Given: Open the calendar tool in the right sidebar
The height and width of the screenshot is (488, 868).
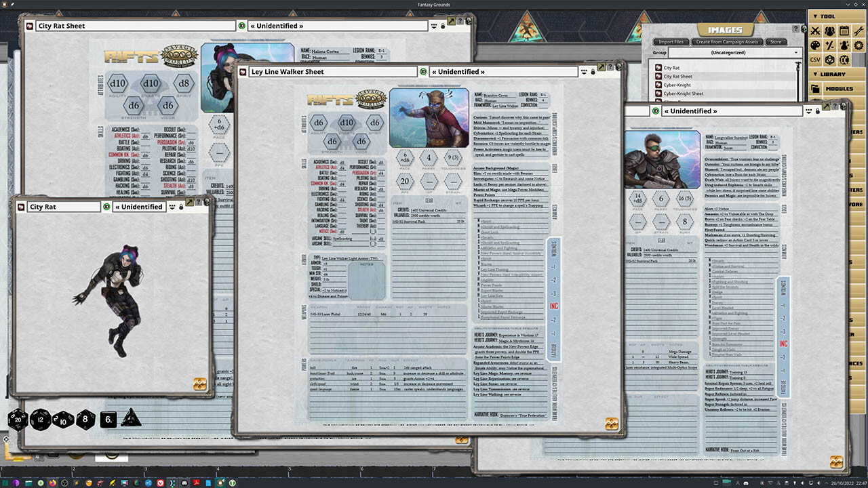Looking at the screenshot, I should (845, 30).
